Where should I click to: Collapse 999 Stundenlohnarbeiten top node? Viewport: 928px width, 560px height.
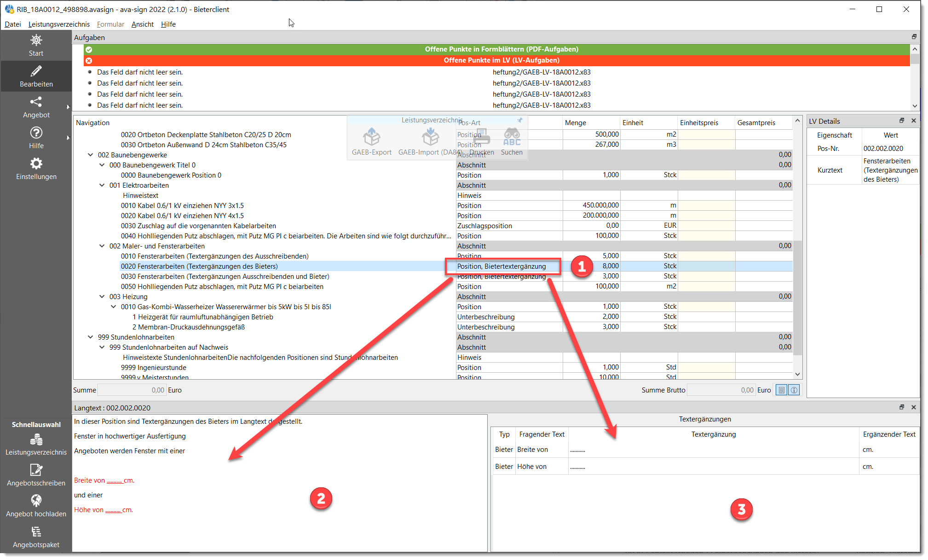coord(91,337)
